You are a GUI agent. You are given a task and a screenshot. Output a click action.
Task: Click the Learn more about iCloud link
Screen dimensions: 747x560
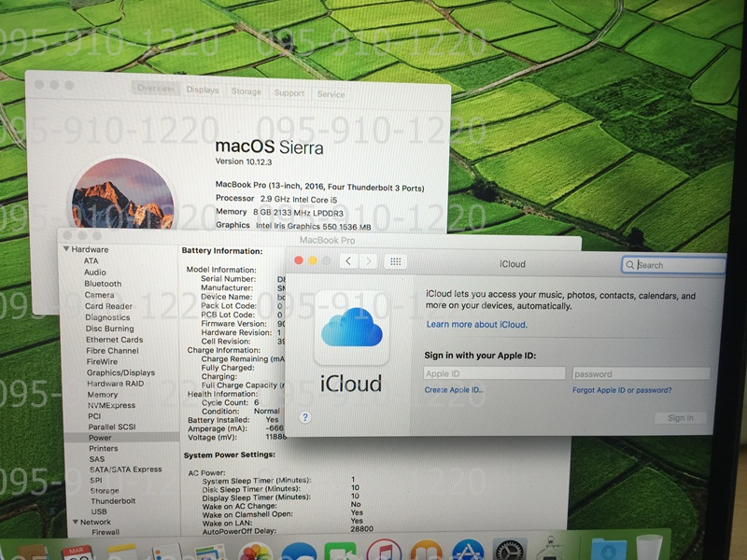[476, 325]
